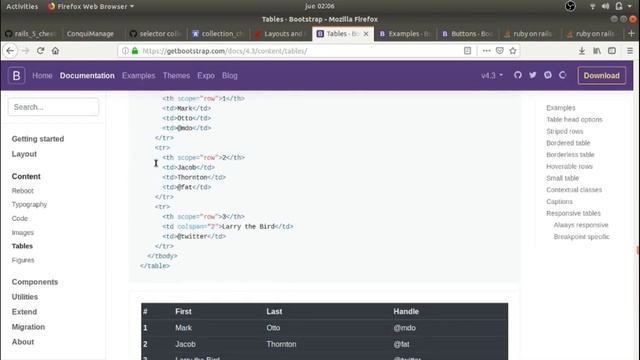Switch to the Examples - Bootstrap tab

tap(406, 34)
